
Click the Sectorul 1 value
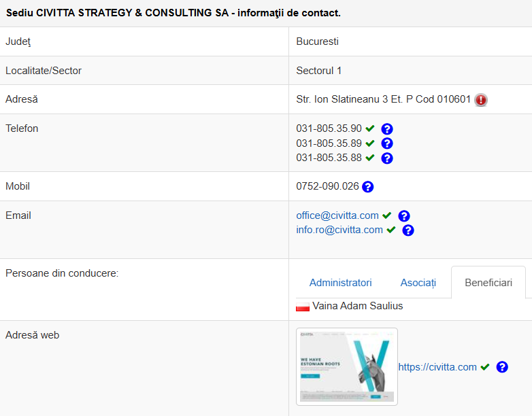pyautogui.click(x=318, y=71)
